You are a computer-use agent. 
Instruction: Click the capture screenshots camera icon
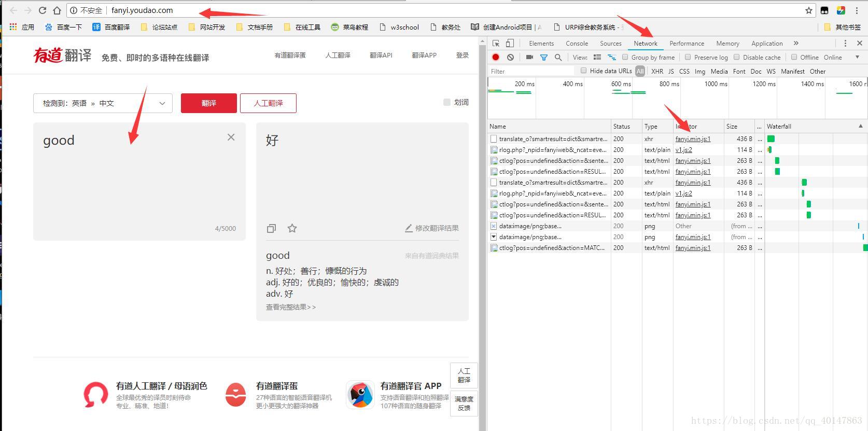click(x=529, y=57)
